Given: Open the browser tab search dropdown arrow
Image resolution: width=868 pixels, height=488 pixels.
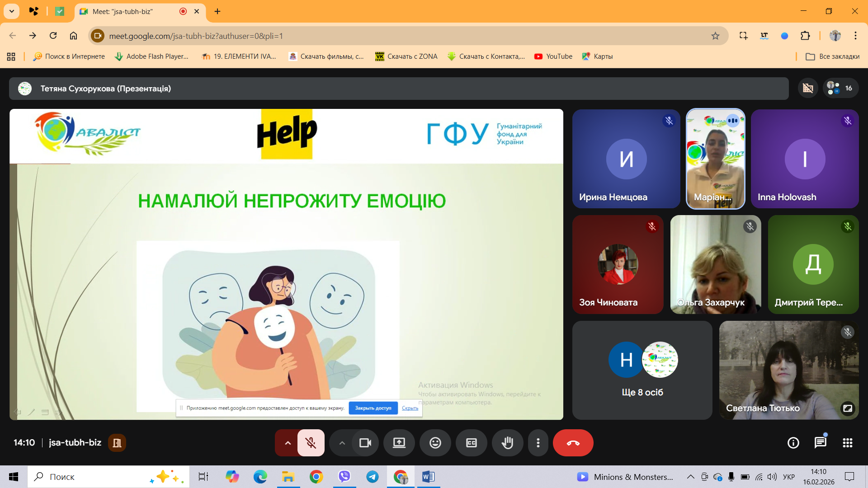Looking at the screenshot, I should tap(12, 11).
